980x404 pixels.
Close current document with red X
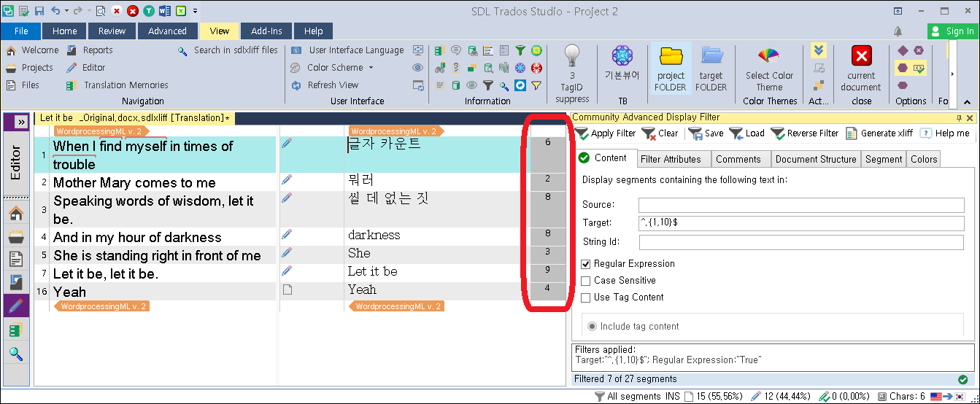[x=862, y=69]
